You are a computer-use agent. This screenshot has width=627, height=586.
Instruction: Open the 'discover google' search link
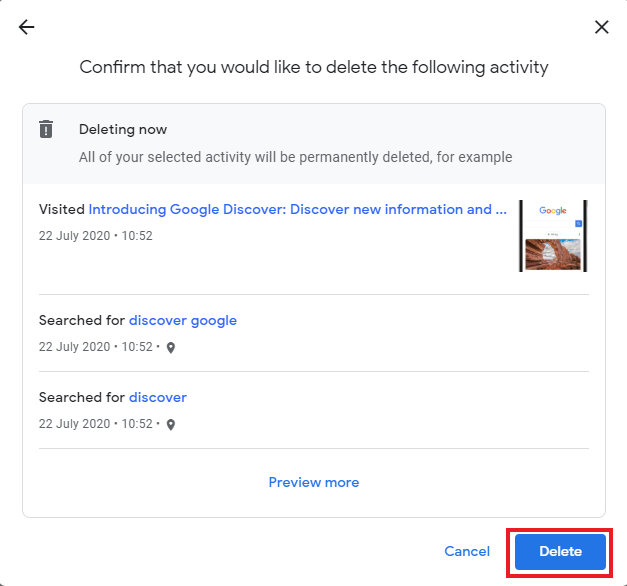tap(183, 321)
